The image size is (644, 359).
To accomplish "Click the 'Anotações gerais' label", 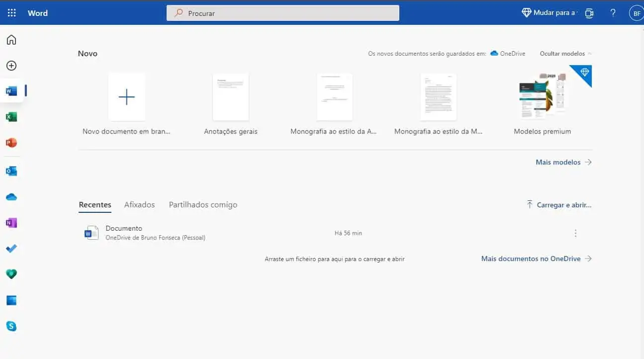I will click(231, 132).
